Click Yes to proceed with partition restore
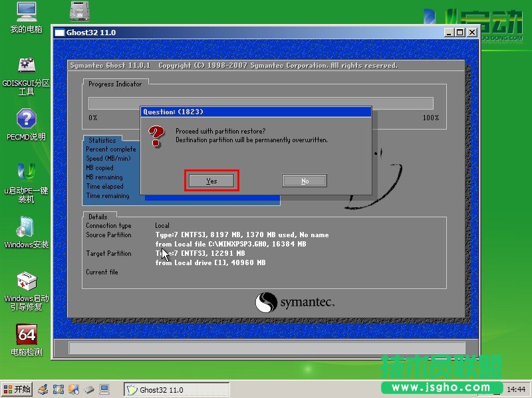The height and width of the screenshot is (398, 532). (x=211, y=181)
